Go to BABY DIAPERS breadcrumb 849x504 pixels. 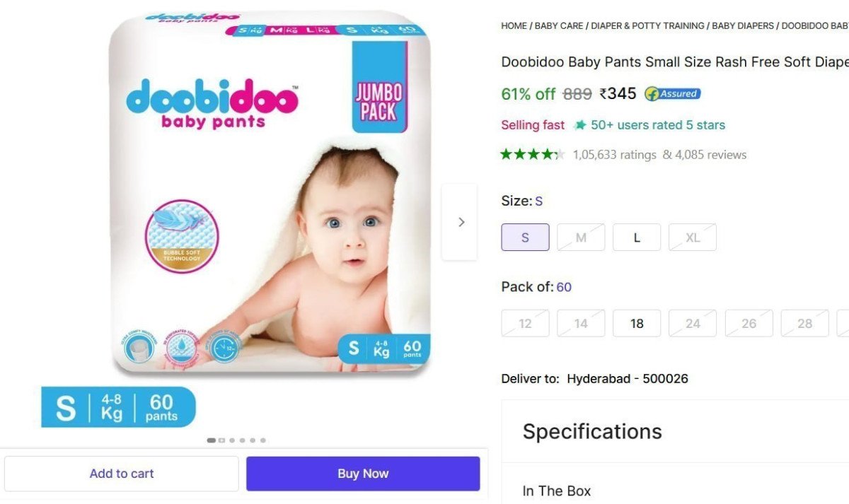[743, 25]
